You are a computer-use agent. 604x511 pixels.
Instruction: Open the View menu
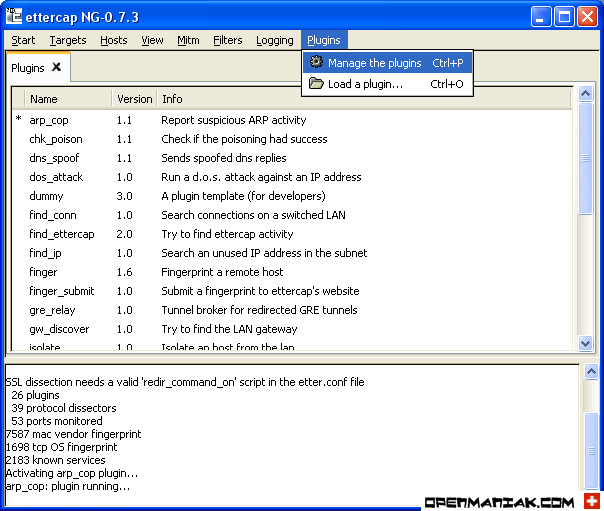click(x=152, y=40)
